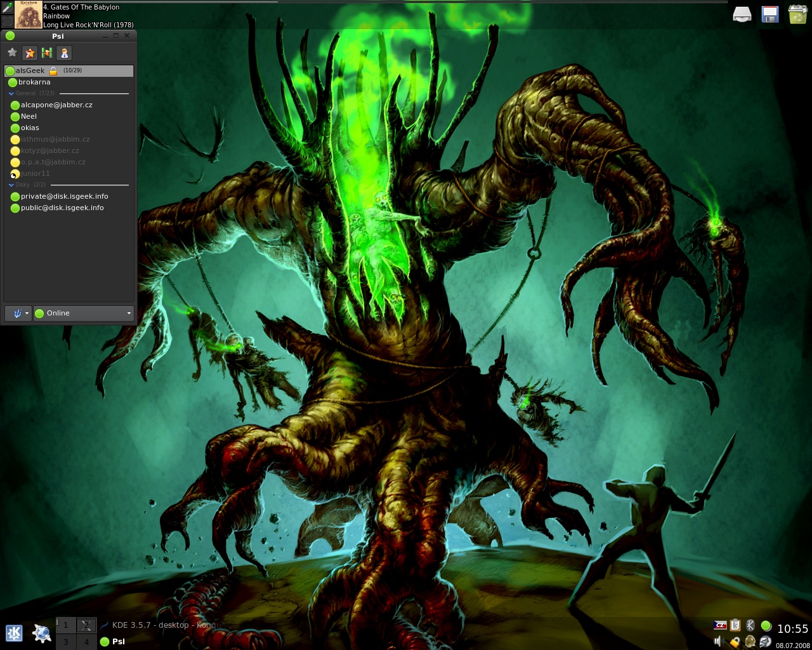
Task: Switch to virtual desktop 2
Action: pyautogui.click(x=87, y=625)
